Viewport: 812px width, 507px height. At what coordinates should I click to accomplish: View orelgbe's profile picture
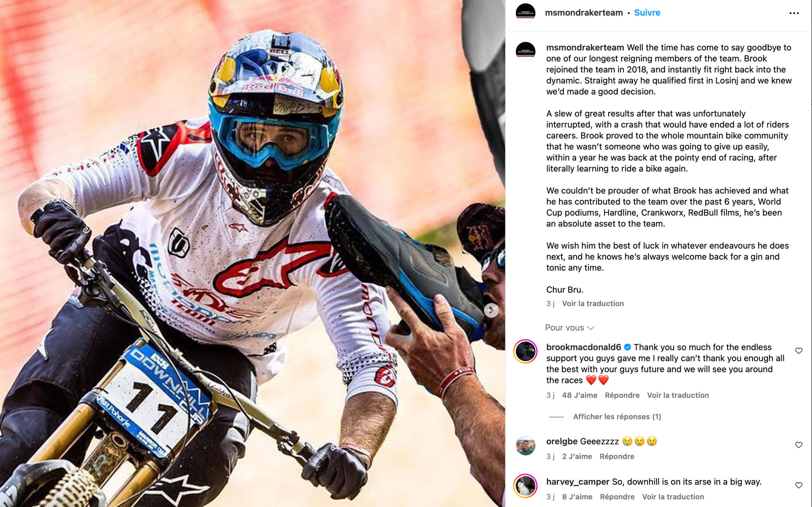coord(525,445)
